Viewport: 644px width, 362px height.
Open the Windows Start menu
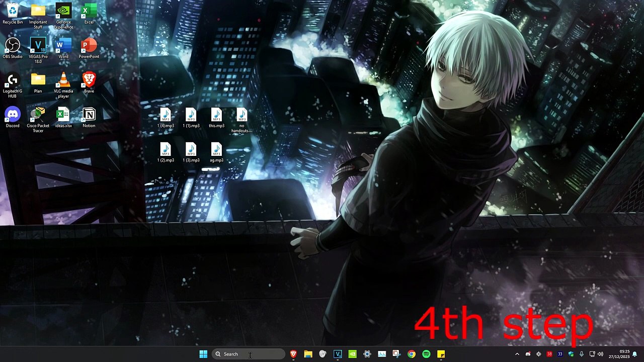(203, 354)
